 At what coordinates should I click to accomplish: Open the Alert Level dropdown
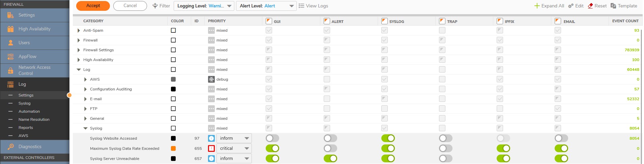[266, 6]
